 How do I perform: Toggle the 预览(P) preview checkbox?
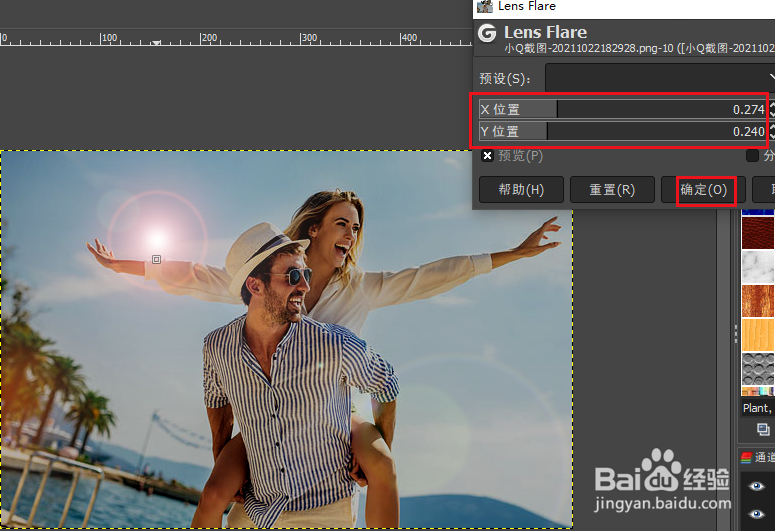click(x=487, y=156)
